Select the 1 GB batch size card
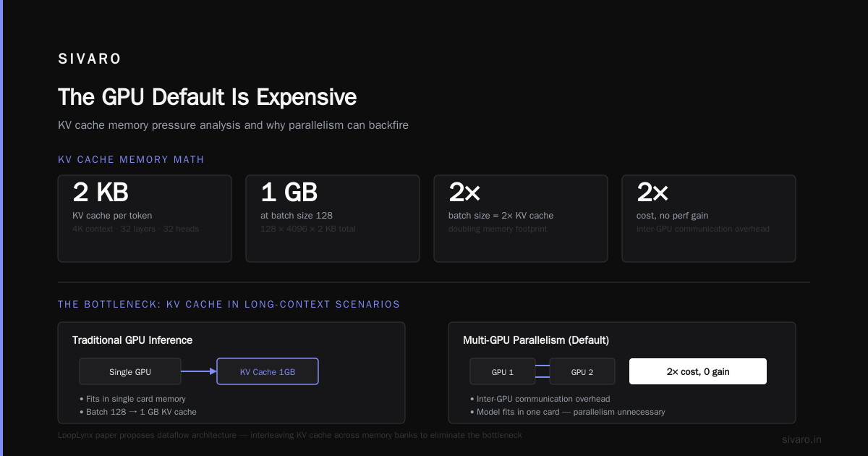This screenshot has height=456, width=868. 333,219
